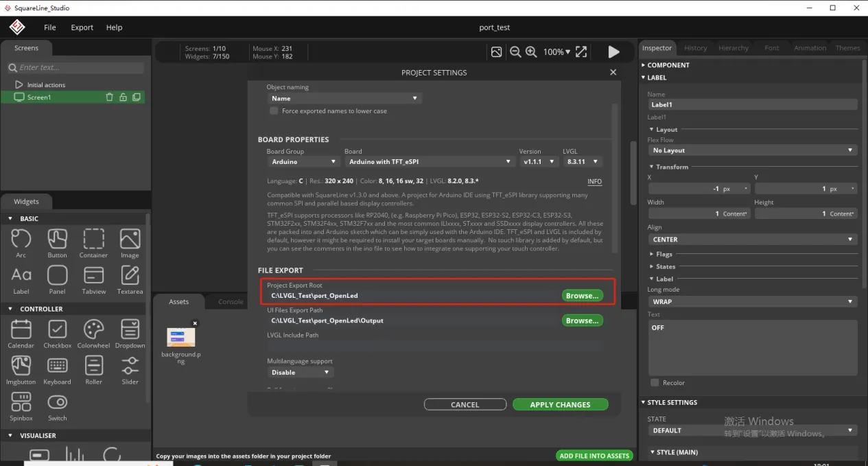Delete Screen1 using trash icon

click(109, 97)
